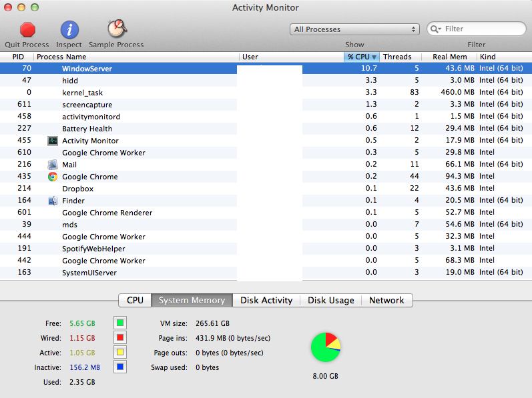The height and width of the screenshot is (398, 532).
Task: Select the System Memory tab
Action: tap(192, 301)
